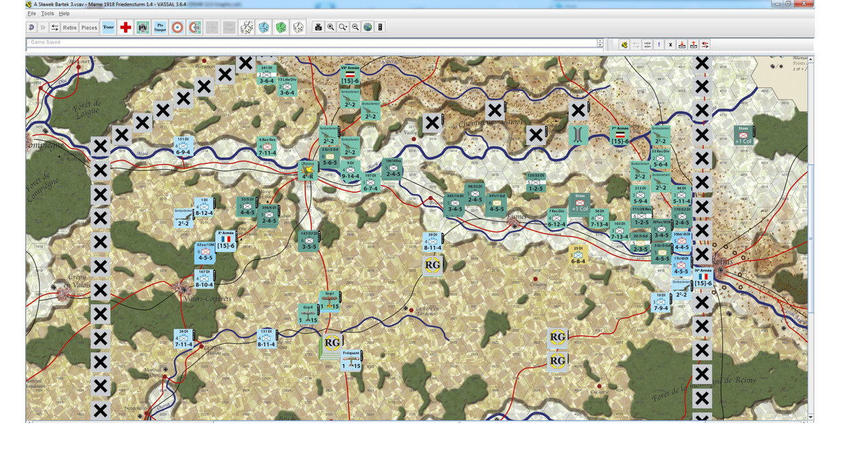Open the Tools menu
The width and height of the screenshot is (868, 470).
(47, 14)
